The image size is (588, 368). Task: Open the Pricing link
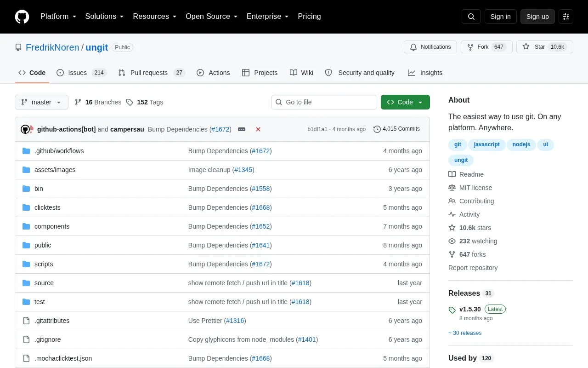coord(309,17)
